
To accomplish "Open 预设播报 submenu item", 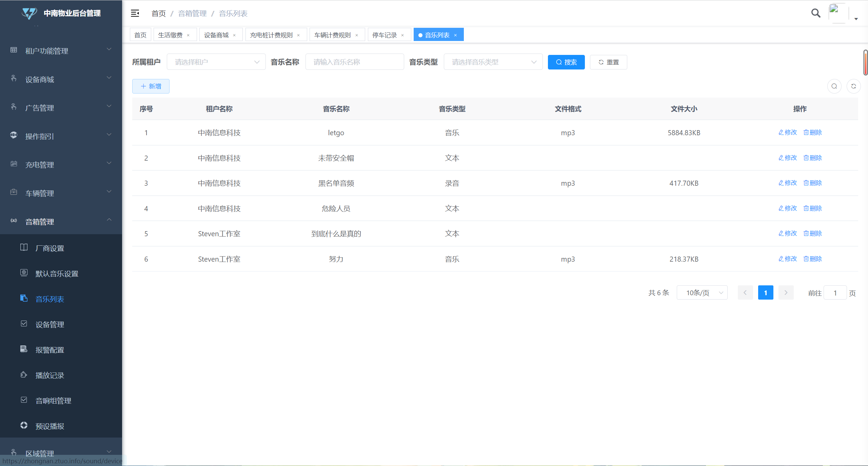I will 61,426.
